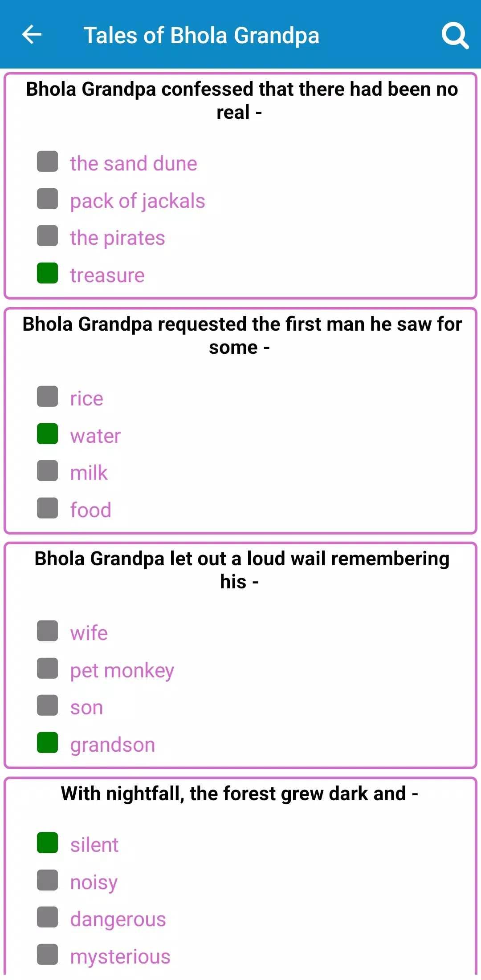Screen dimensions: 481x980
Task: Mark the 'rice' checkbox
Action: (48, 397)
